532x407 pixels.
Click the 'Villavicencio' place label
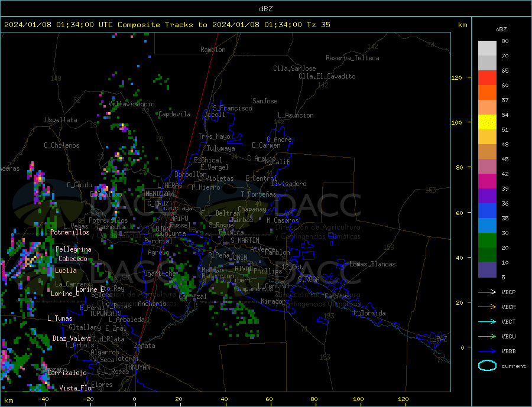tap(131, 104)
